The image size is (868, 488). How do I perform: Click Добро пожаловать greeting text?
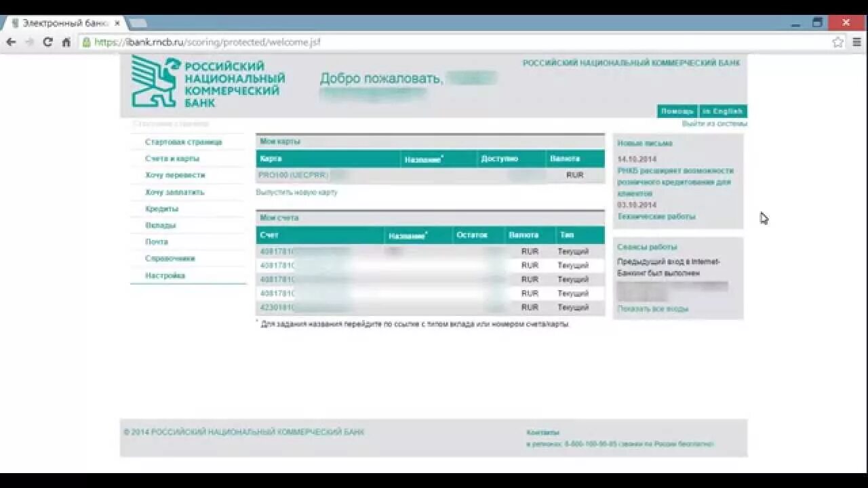[381, 79]
